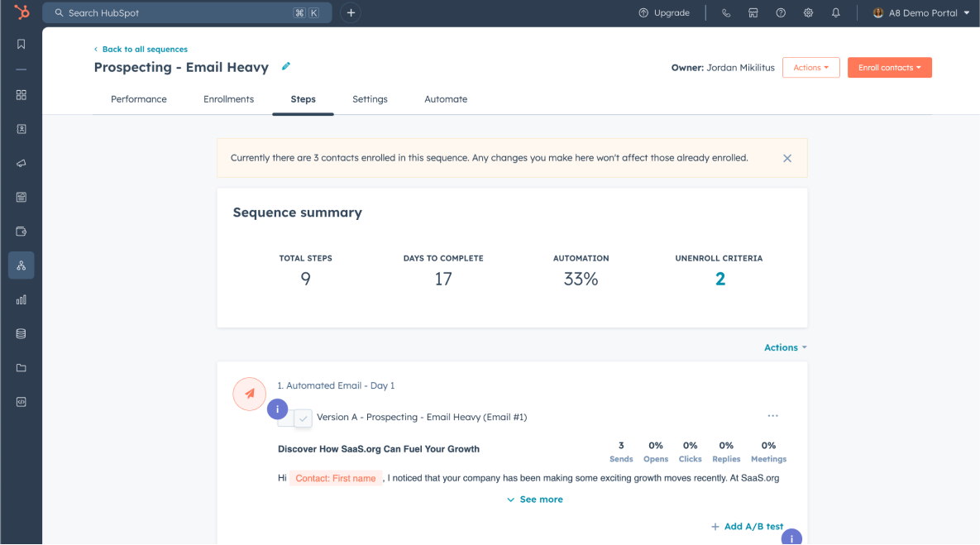
Task: Expand the blue Actions menu above steps
Action: pos(786,347)
